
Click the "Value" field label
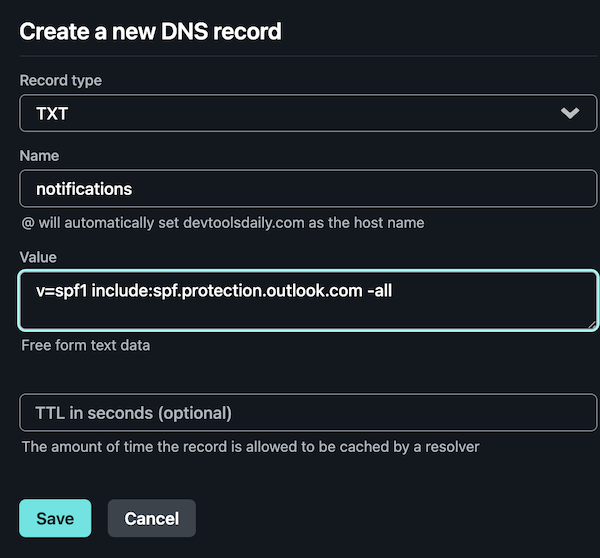click(40, 257)
